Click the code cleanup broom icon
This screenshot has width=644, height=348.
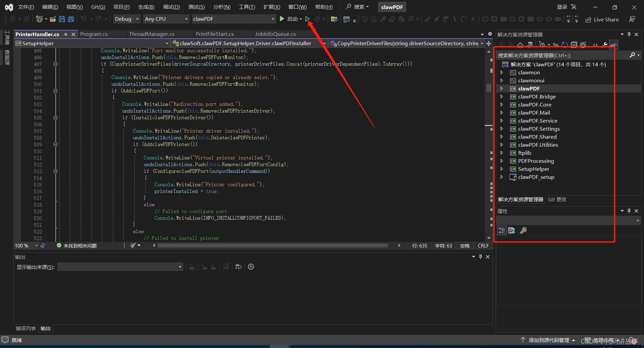click(133, 246)
